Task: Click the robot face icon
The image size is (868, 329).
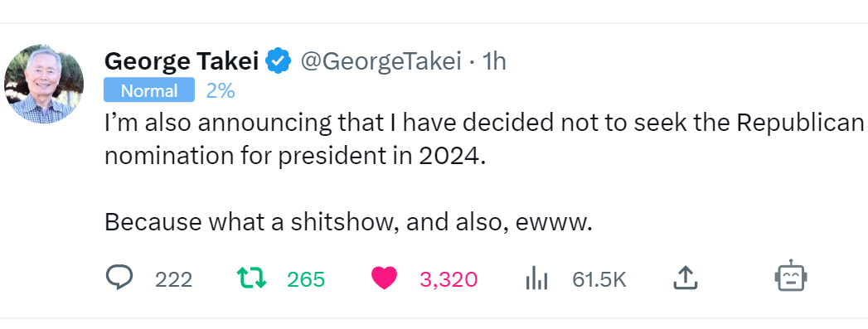Action: (x=791, y=277)
